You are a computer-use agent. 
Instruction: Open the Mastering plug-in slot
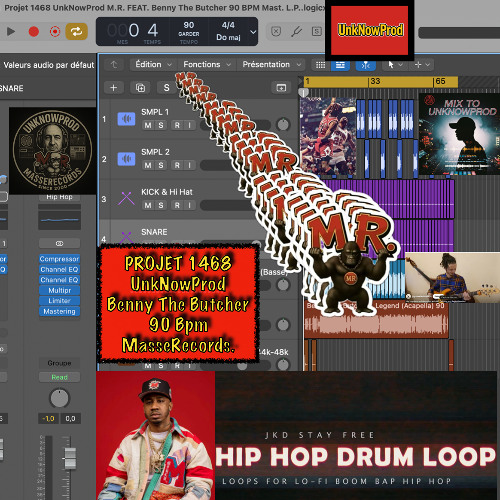click(x=59, y=311)
